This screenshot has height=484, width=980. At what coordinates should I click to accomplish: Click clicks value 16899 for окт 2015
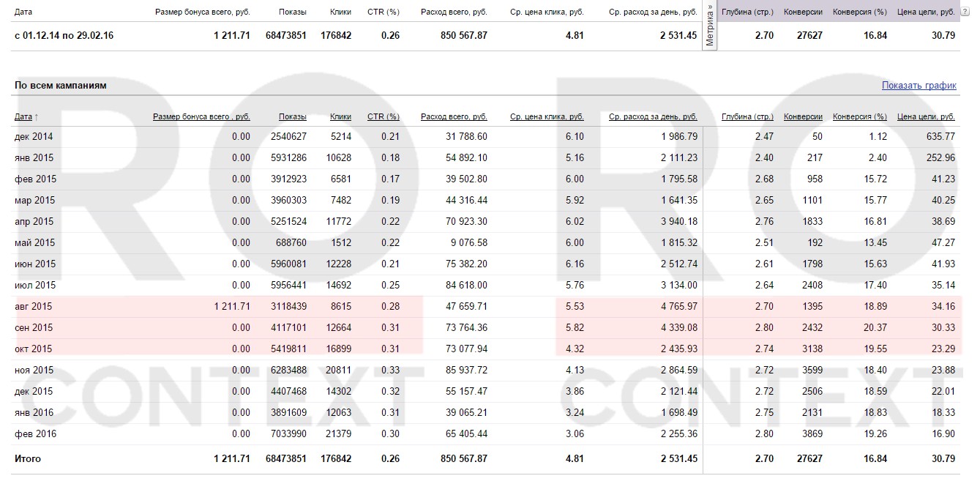[338, 349]
